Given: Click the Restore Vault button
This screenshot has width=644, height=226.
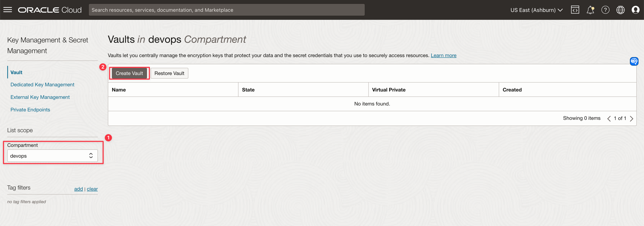Looking at the screenshot, I should pyautogui.click(x=169, y=73).
